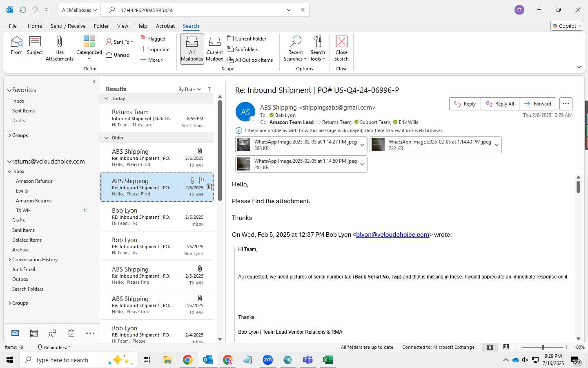Image resolution: width=588 pixels, height=368 pixels.
Task: Switch to Reading view in status bar
Action: 506,347
